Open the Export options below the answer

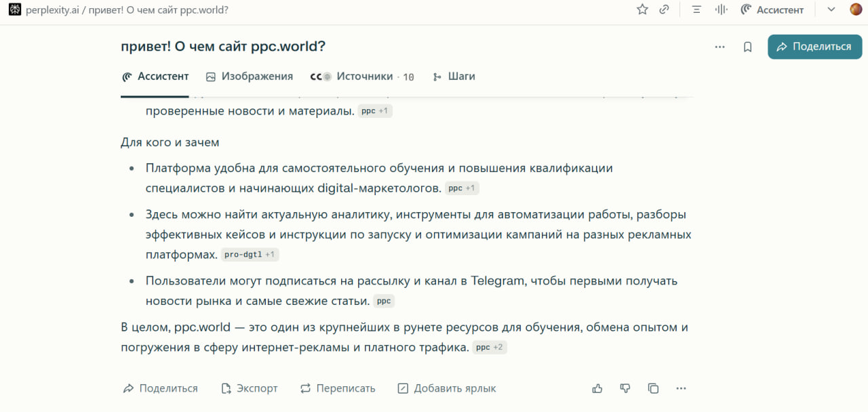(249, 388)
